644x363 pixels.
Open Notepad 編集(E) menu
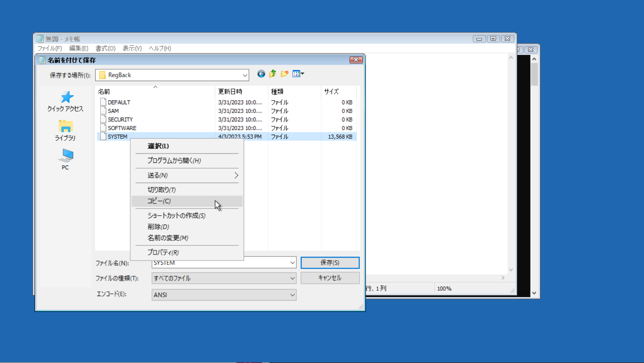(x=78, y=48)
